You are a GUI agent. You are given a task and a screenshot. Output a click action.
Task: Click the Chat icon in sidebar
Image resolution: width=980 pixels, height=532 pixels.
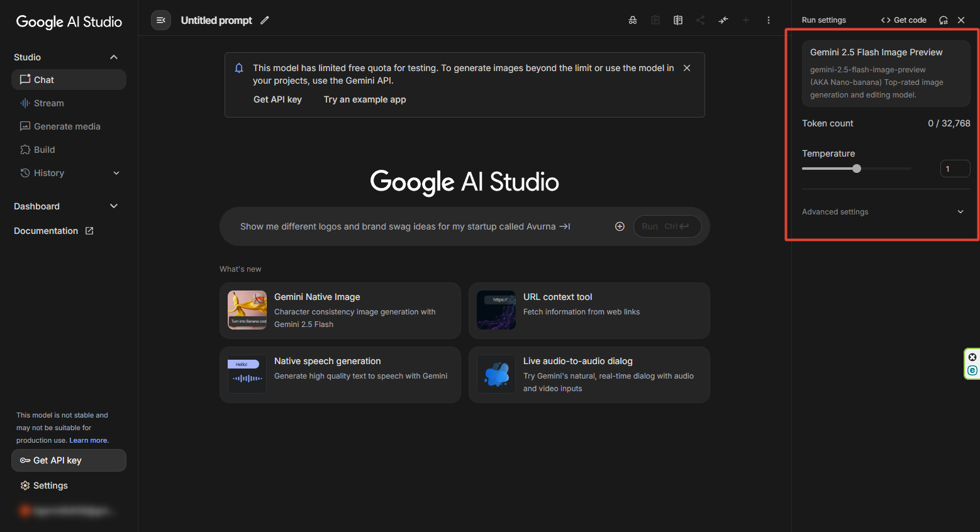[x=25, y=79]
